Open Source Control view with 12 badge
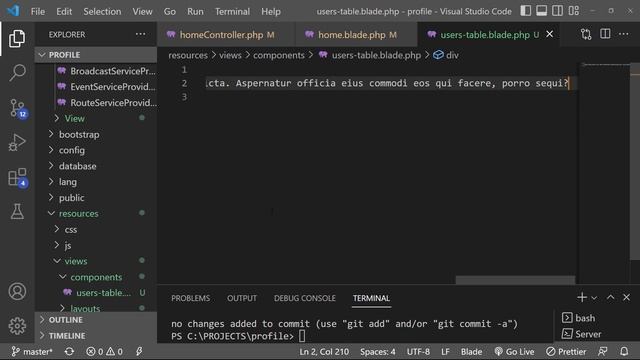Viewport: 640px width, 360px height. pyautogui.click(x=18, y=108)
